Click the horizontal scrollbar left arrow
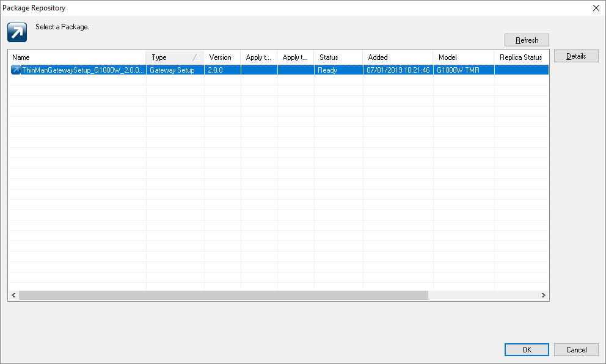The image size is (606, 364). (x=13, y=295)
